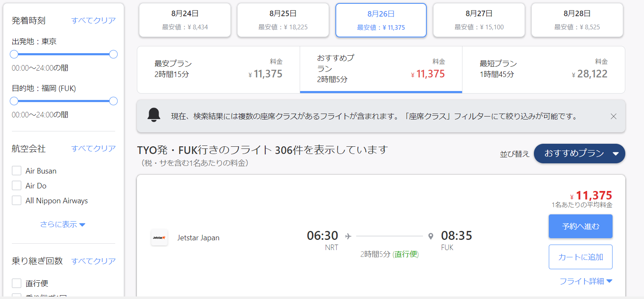
Task: Clear all airline filters via すべてクリア
Action: tap(94, 148)
